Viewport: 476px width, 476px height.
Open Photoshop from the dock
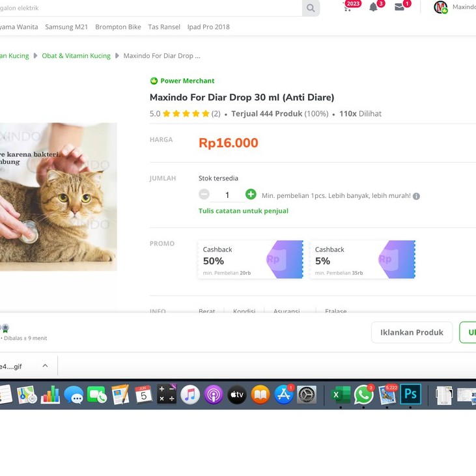coord(410,394)
